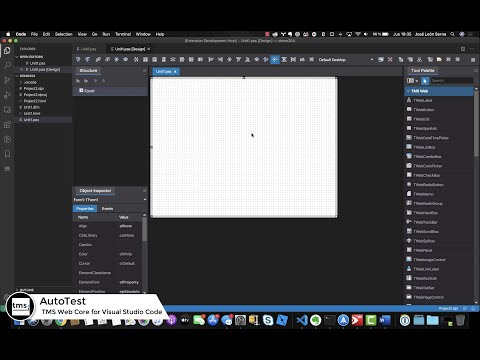This screenshot has height=360, width=480.
Task: Open Visual Studio Code from the Dock
Action: (302, 320)
